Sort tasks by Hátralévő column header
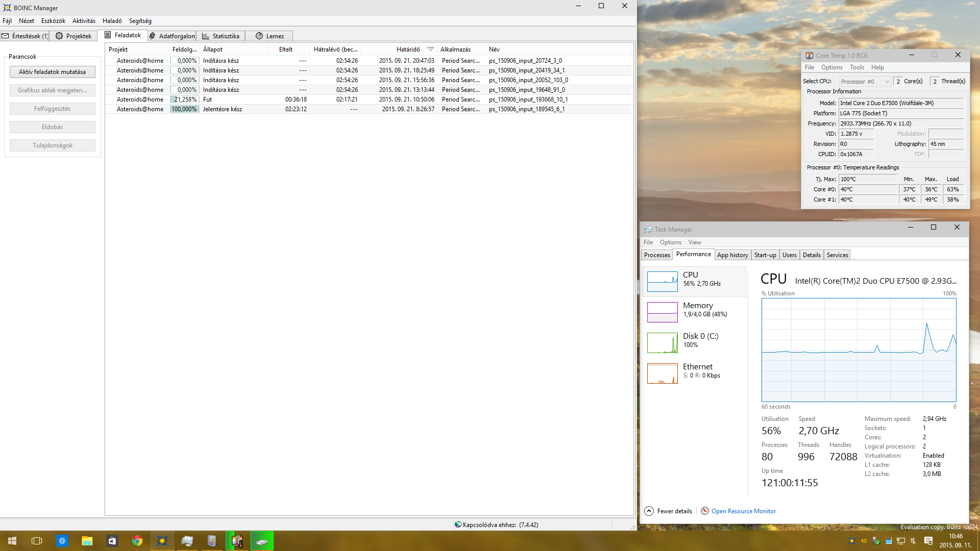This screenshot has width=980, height=551. [335, 49]
